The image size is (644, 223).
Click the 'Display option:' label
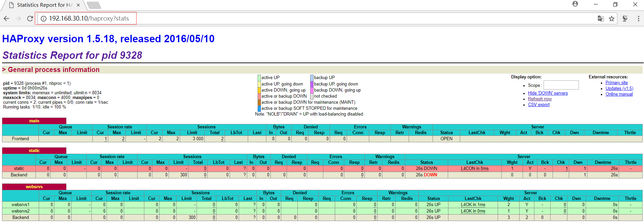point(526,77)
